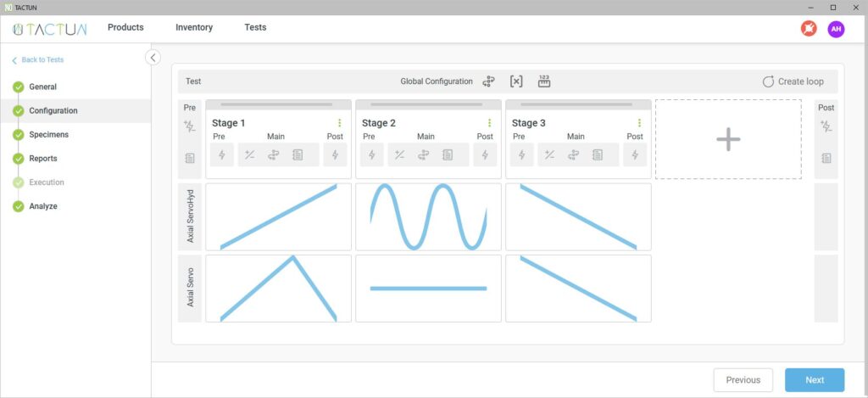The width and height of the screenshot is (868, 398).
Task: Go to the Inventory menu
Action: pyautogui.click(x=194, y=27)
